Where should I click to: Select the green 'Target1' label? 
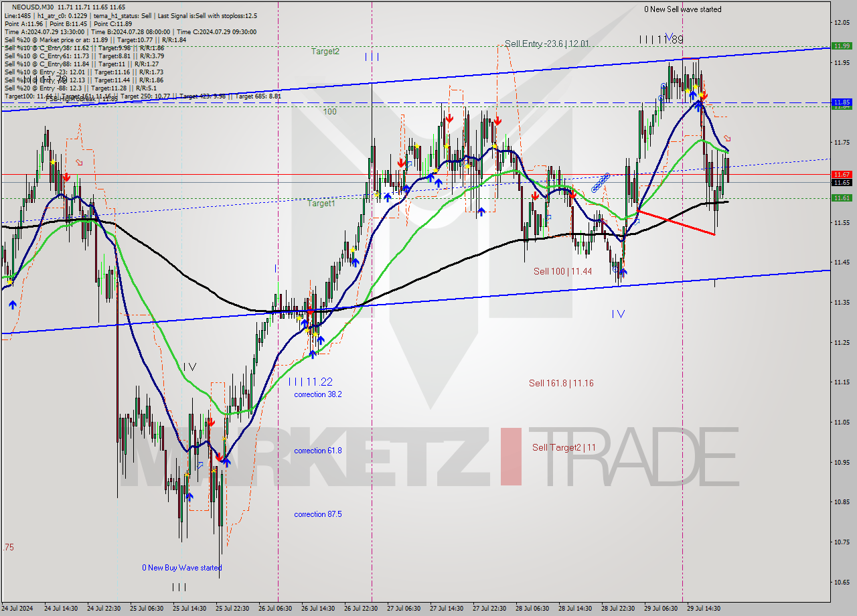[321, 203]
